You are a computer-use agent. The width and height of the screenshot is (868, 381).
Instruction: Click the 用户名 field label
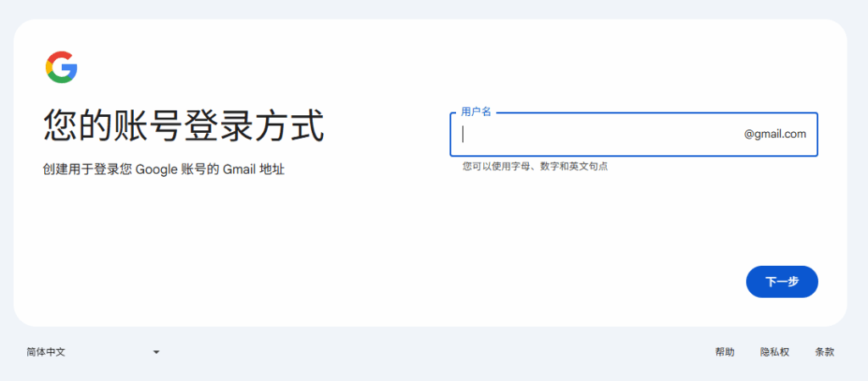[476, 112]
